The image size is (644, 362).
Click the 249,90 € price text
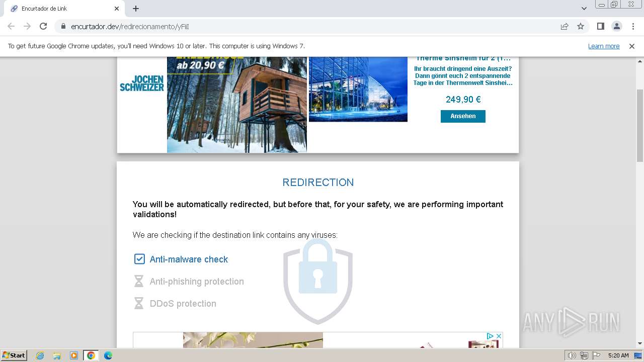point(463,100)
